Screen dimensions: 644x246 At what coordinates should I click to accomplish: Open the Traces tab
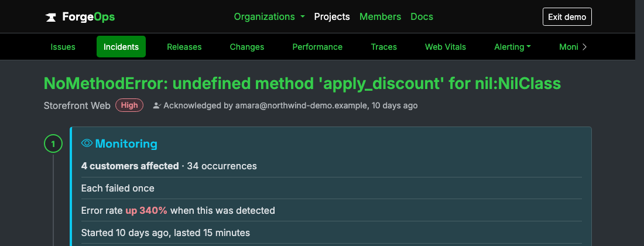pyautogui.click(x=383, y=47)
